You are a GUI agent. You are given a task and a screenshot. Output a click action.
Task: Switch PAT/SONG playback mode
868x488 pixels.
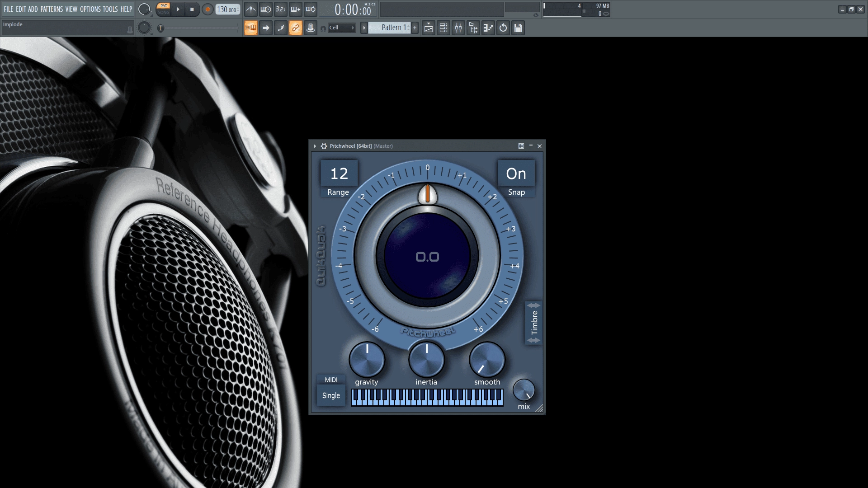click(x=164, y=9)
